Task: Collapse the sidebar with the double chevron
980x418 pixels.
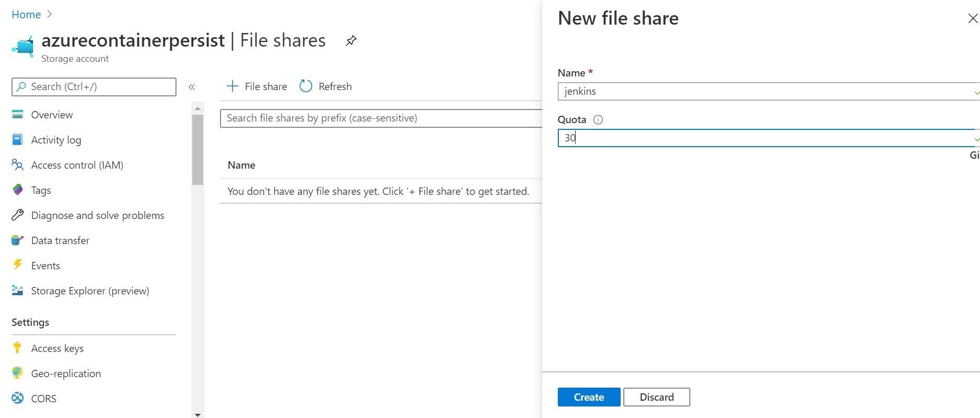Action: 192,87
